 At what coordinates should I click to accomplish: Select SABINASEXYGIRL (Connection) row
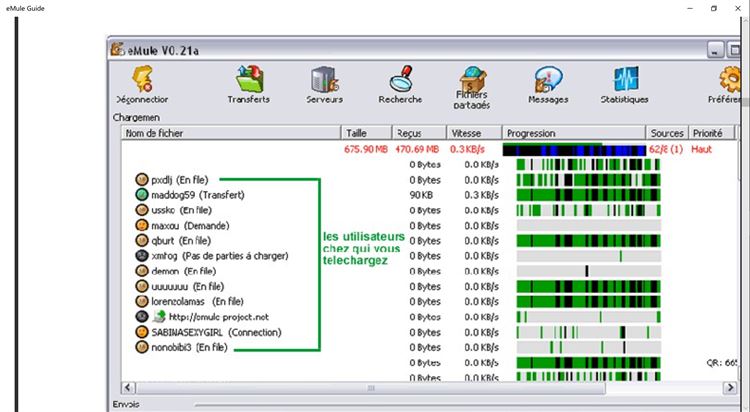click(x=216, y=332)
